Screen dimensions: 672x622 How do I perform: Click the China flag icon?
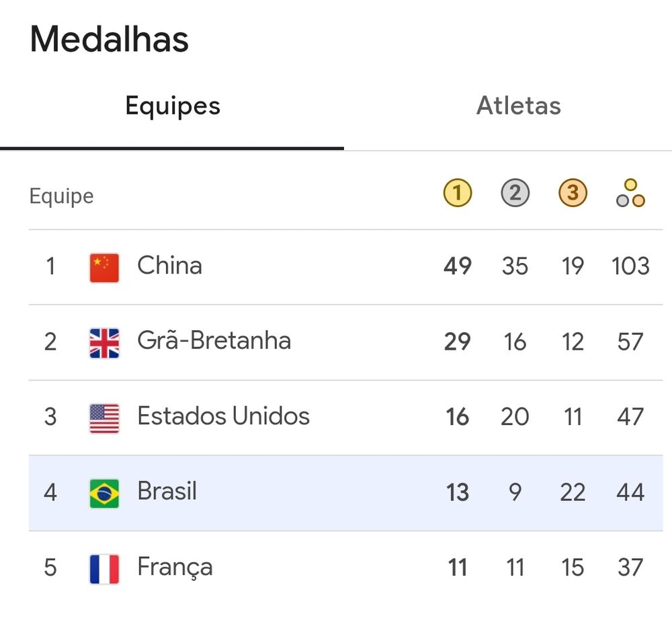(x=104, y=267)
